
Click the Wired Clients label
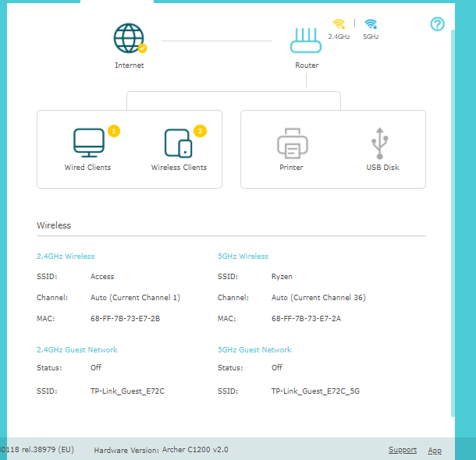[x=87, y=168]
